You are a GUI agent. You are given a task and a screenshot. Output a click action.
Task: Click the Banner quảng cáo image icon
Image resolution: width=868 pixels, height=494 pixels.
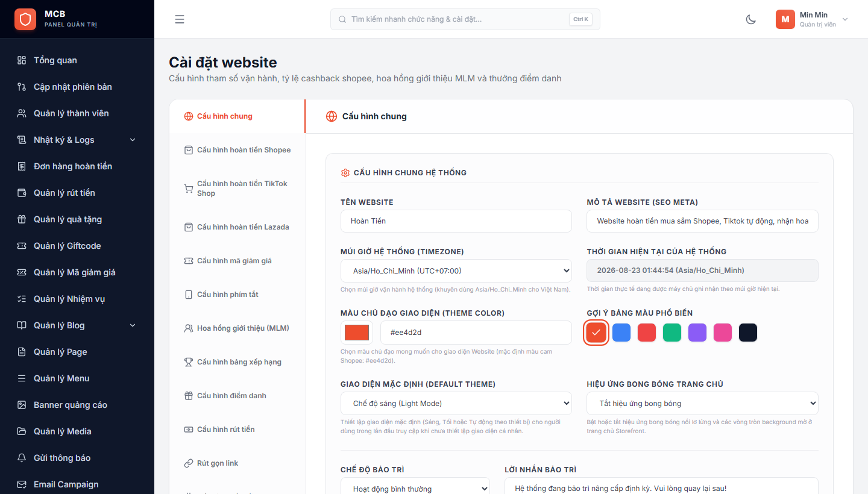click(22, 405)
